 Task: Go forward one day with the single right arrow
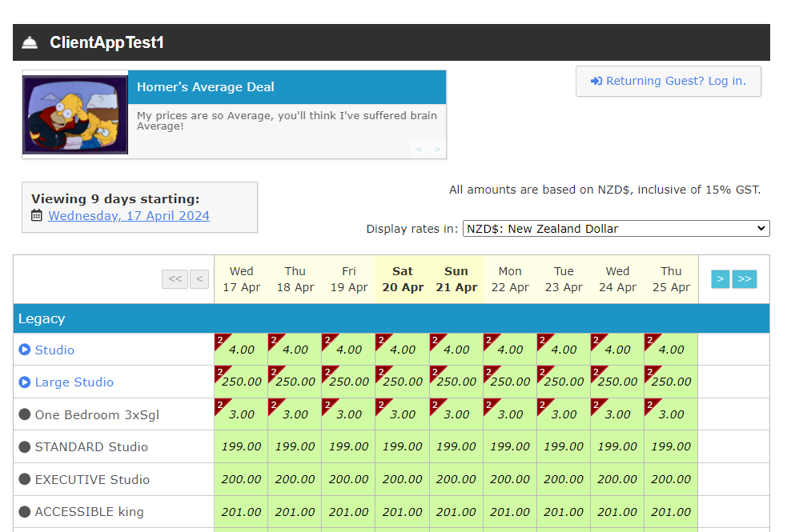(721, 278)
